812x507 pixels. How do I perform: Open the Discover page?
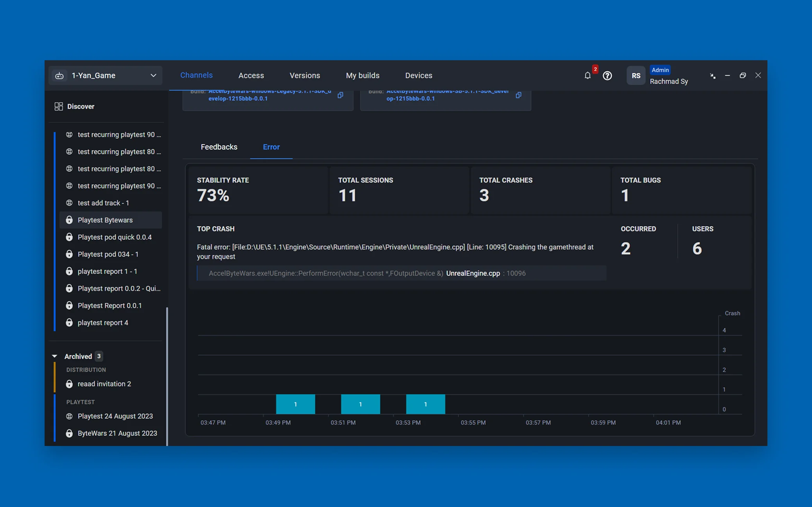pyautogui.click(x=81, y=106)
